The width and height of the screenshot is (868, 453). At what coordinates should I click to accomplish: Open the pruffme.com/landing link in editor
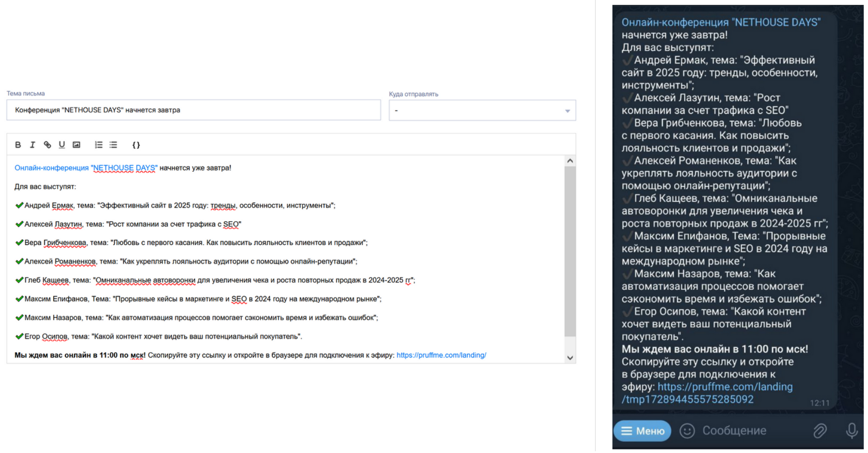tap(441, 355)
